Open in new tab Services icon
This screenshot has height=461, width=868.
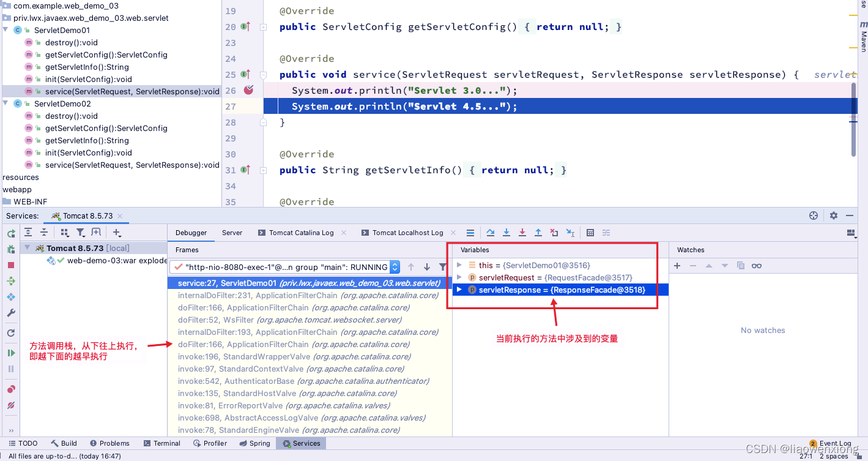click(x=96, y=233)
